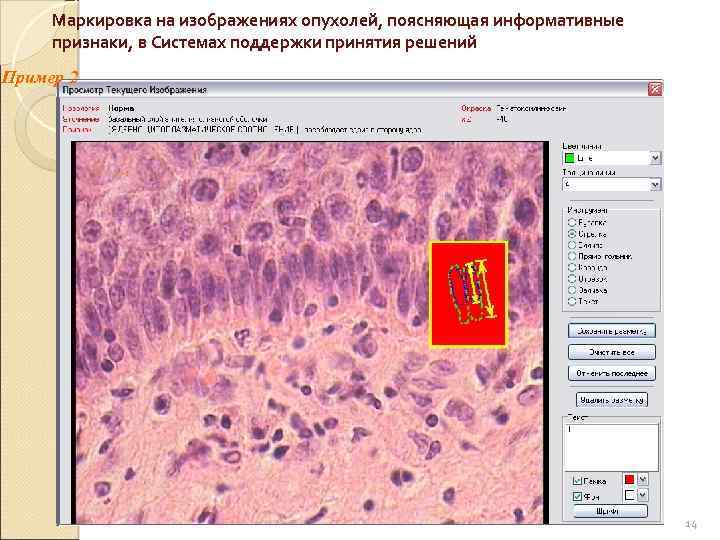Click the Сохранить разметку button
The height and width of the screenshot is (540, 720).
pyautogui.click(x=612, y=331)
